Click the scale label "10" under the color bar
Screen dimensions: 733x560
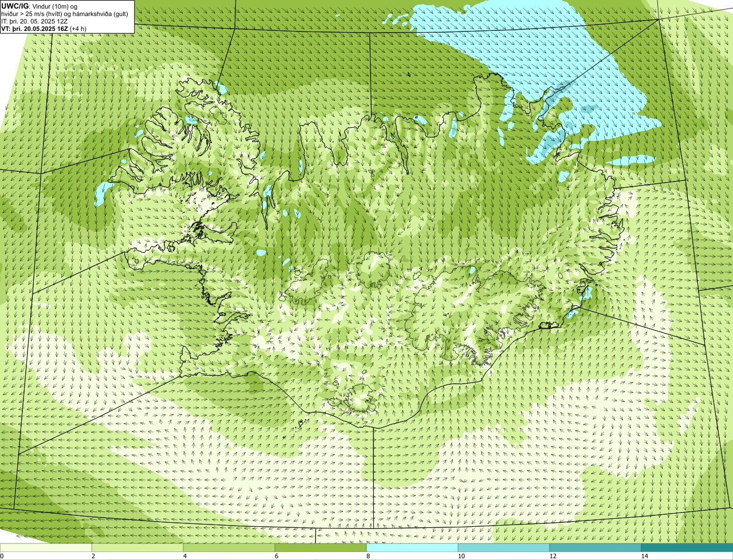pyautogui.click(x=461, y=556)
